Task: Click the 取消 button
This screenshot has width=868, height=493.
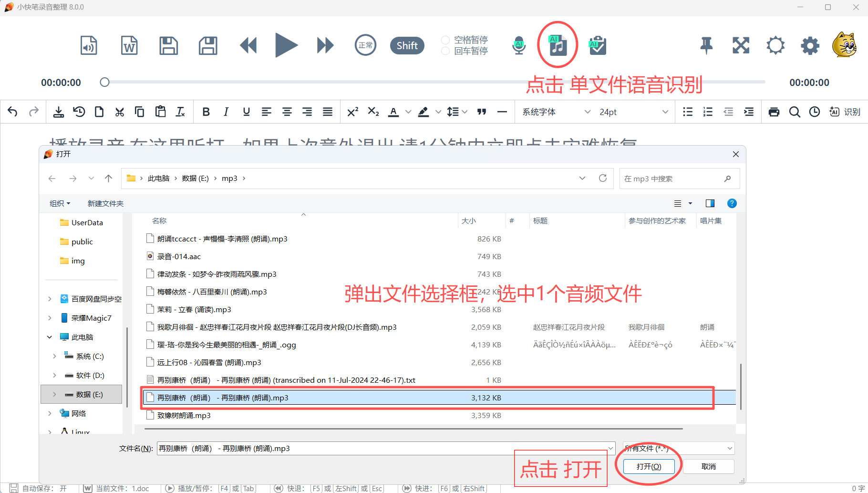Action: pos(708,466)
